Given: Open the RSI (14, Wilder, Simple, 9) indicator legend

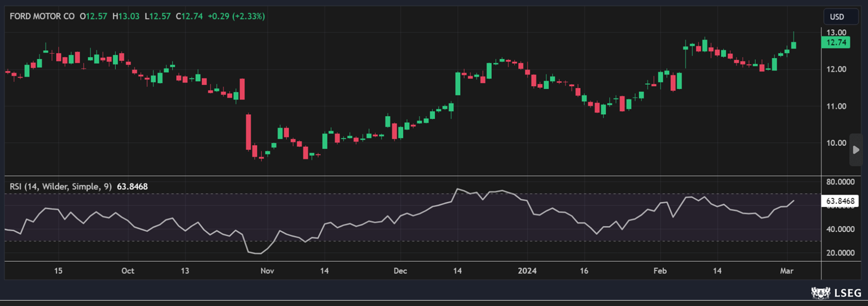Looking at the screenshot, I should [60, 186].
